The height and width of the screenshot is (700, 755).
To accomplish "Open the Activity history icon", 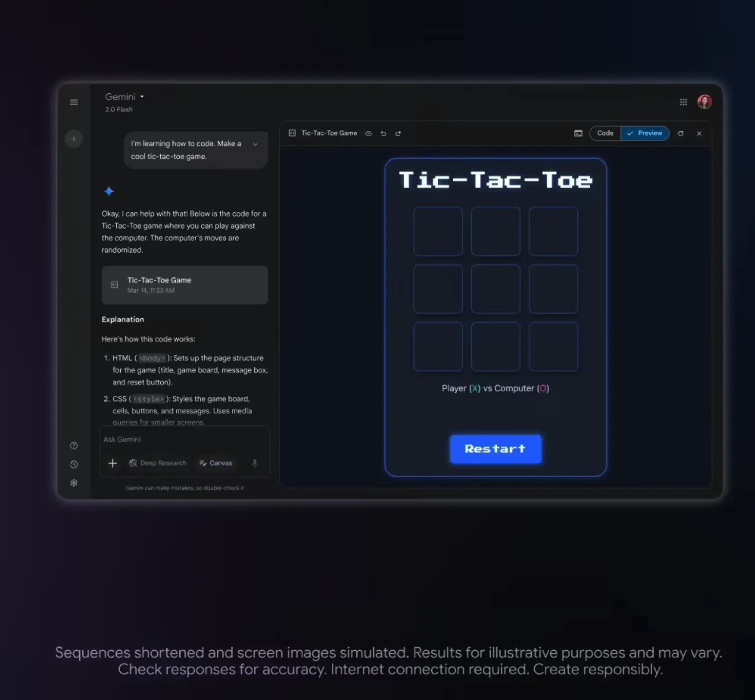I will pyautogui.click(x=74, y=464).
